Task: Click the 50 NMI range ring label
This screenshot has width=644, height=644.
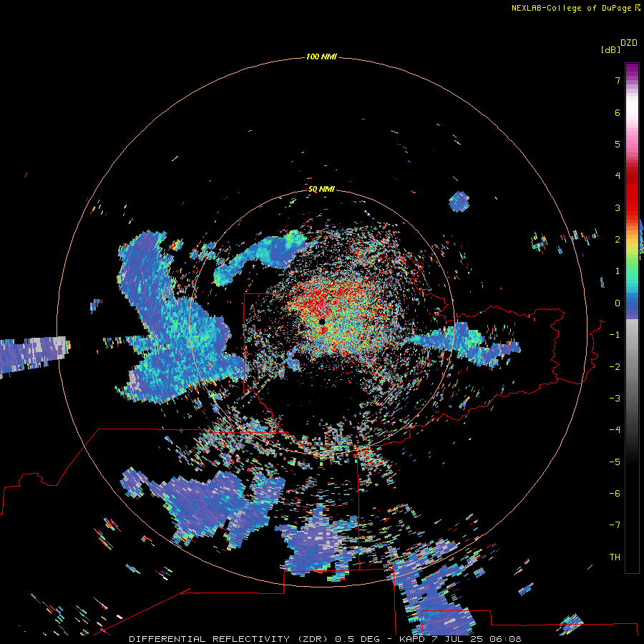Action: point(321,189)
